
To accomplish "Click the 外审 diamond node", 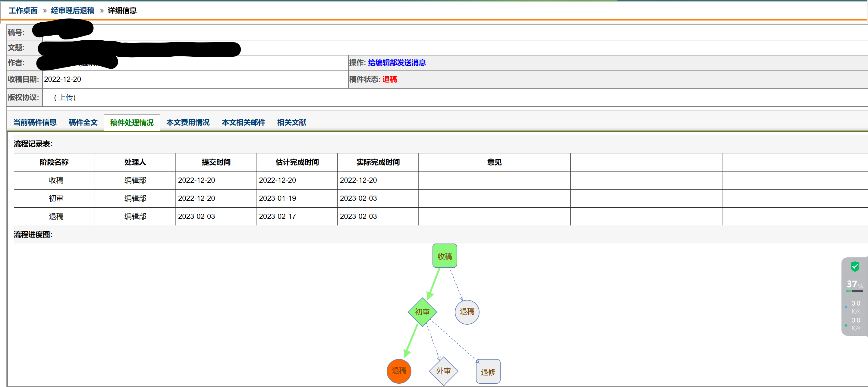I will tap(443, 371).
